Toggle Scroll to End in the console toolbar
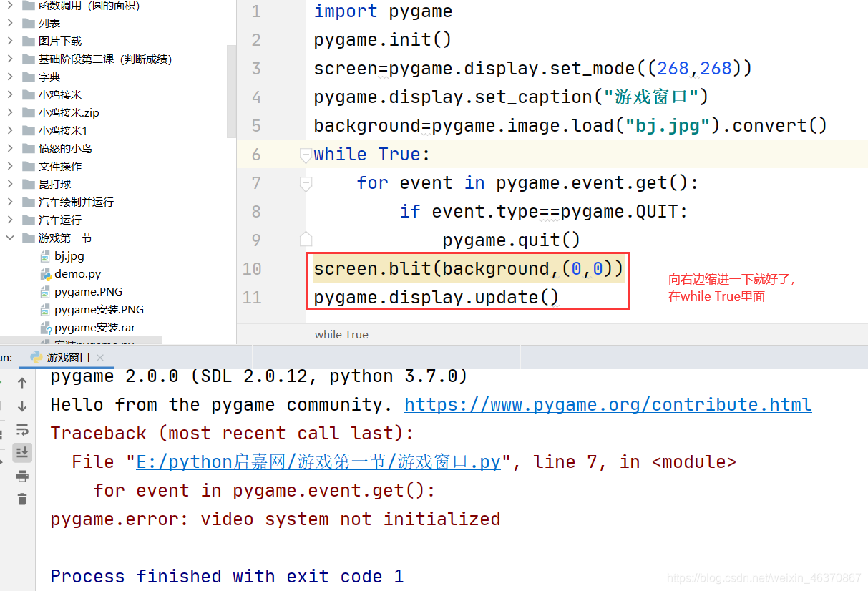 pyautogui.click(x=21, y=452)
